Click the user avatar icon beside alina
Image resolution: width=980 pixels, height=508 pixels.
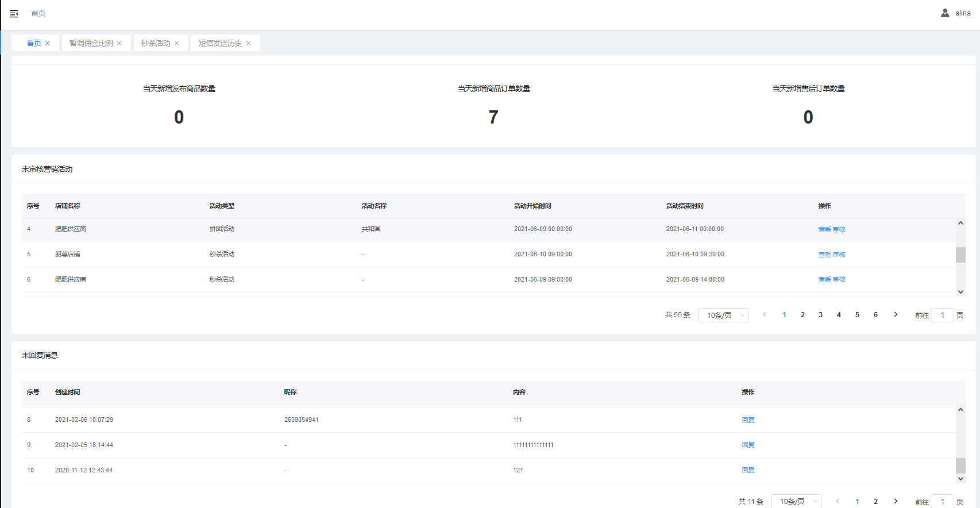click(x=945, y=13)
